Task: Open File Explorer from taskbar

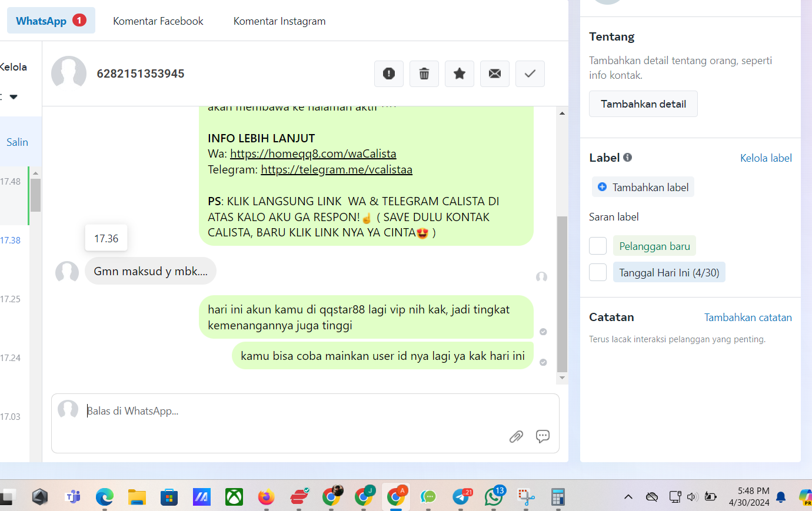Action: pos(137,497)
